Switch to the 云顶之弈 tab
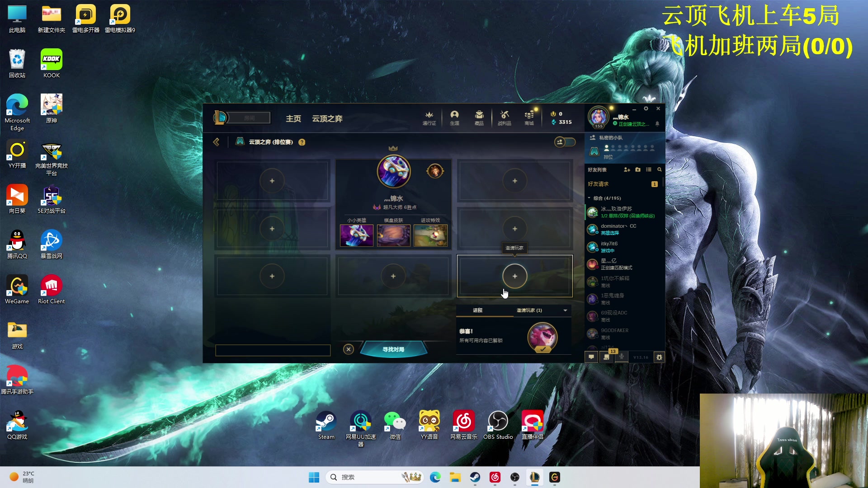 click(327, 118)
